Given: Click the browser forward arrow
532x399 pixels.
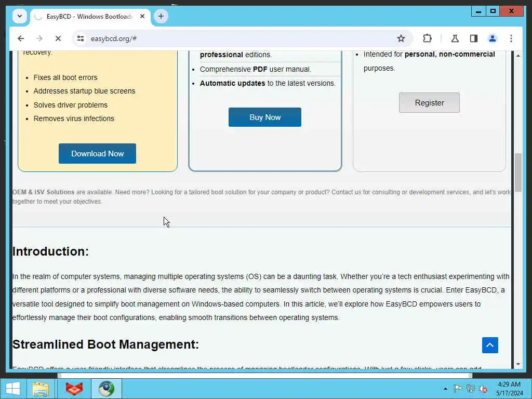Looking at the screenshot, I should pyautogui.click(x=39, y=38).
